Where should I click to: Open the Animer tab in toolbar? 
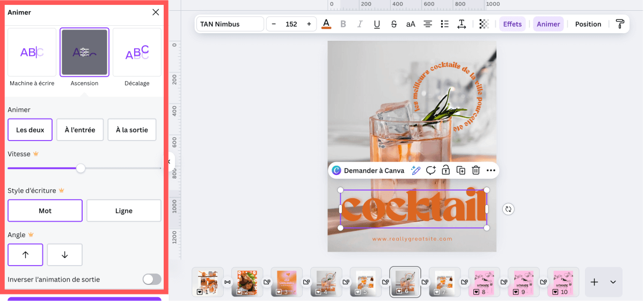548,24
